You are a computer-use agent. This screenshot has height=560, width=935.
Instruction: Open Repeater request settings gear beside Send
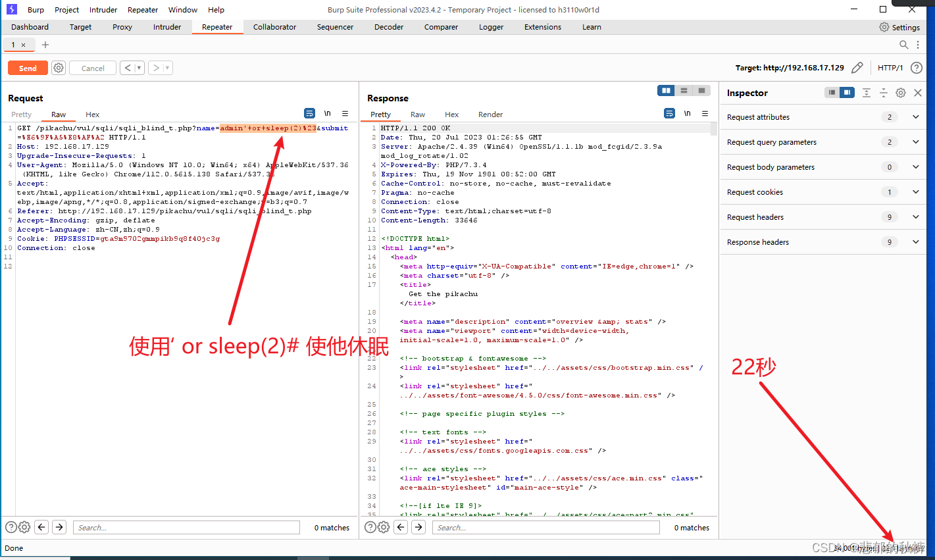click(x=58, y=68)
